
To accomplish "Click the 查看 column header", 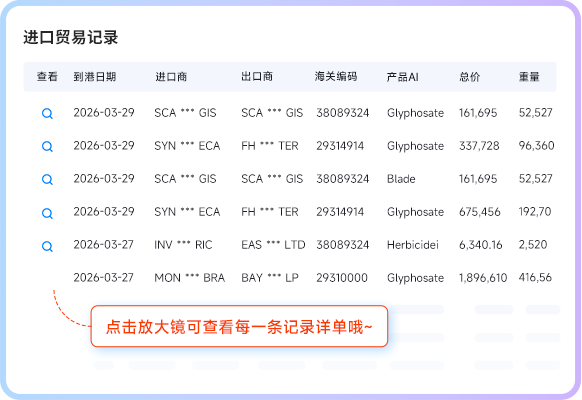I will tap(47, 77).
